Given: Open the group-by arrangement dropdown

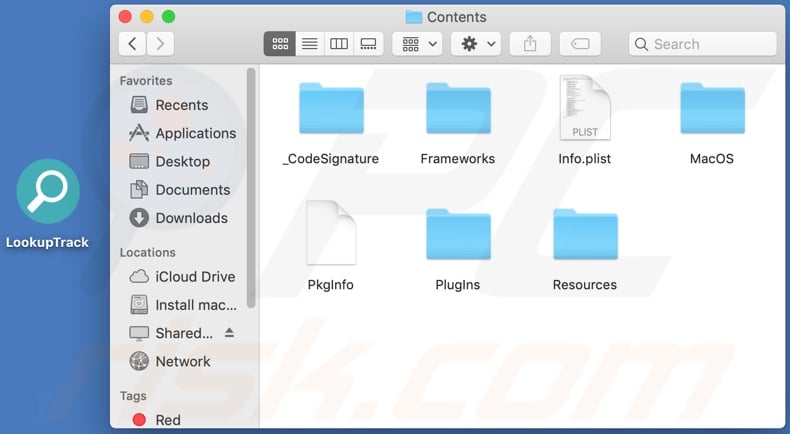Looking at the screenshot, I should tap(418, 44).
